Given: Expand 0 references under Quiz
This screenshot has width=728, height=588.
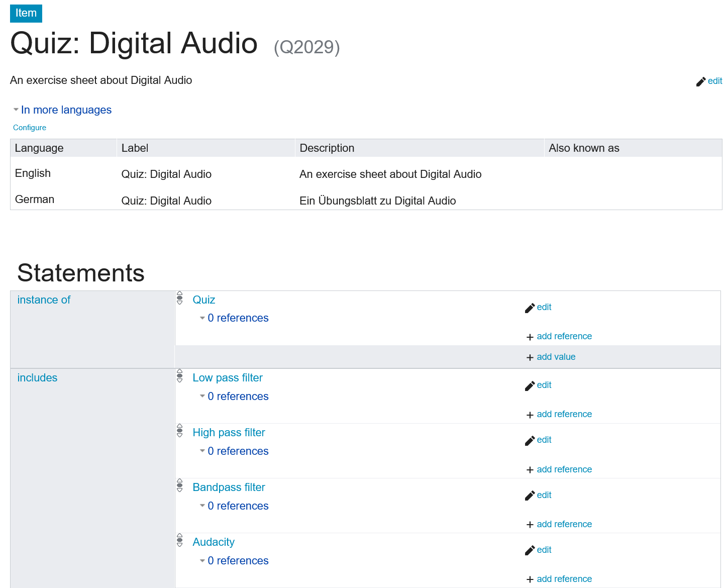Looking at the screenshot, I should click(x=238, y=318).
